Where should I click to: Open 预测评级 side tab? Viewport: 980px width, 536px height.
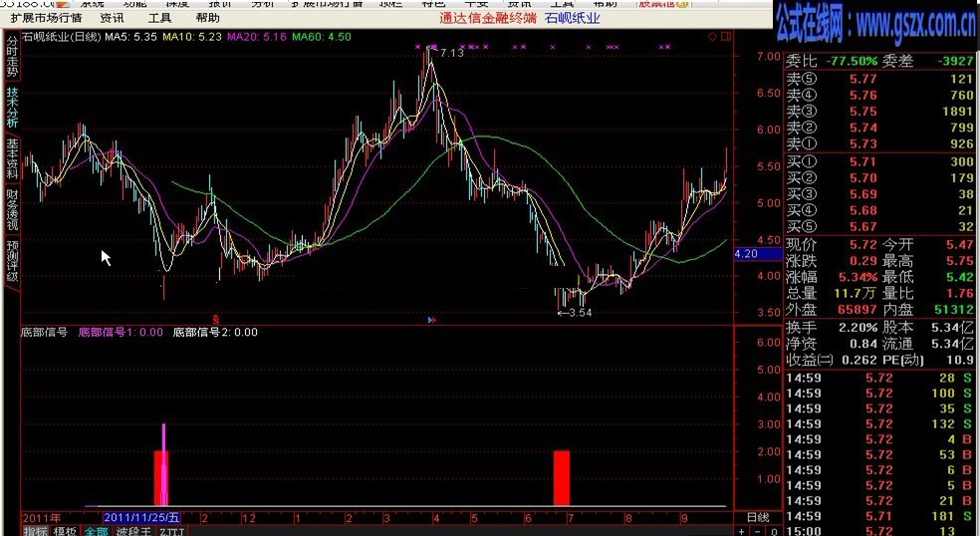[12, 260]
